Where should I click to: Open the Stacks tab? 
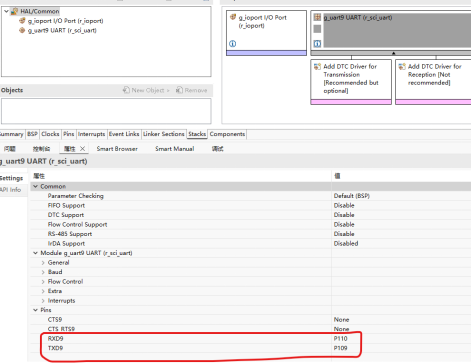pyautogui.click(x=197, y=134)
